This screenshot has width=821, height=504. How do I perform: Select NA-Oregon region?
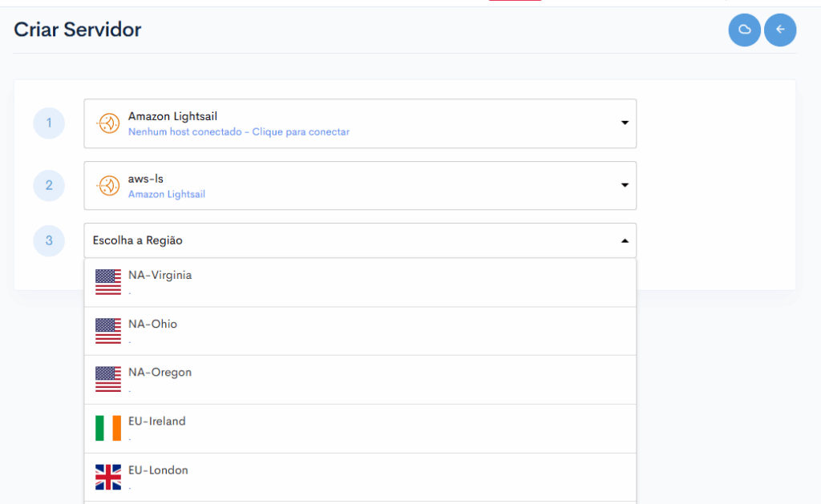[x=360, y=380]
